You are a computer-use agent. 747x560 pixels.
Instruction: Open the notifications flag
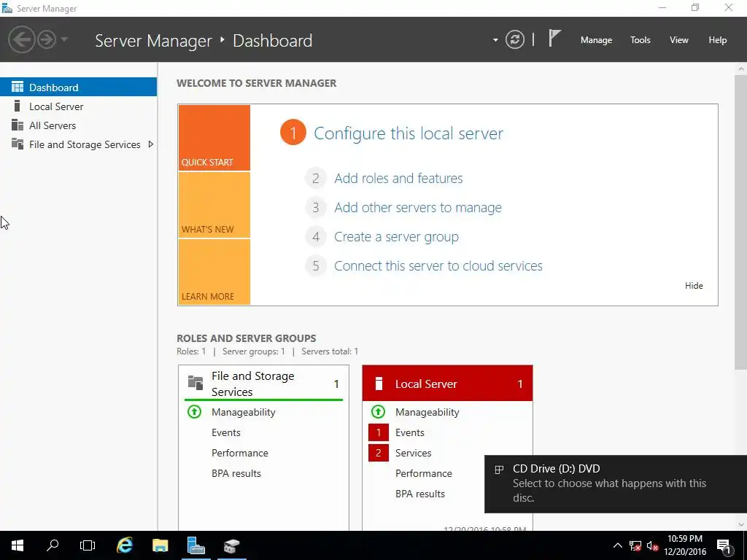tap(554, 38)
